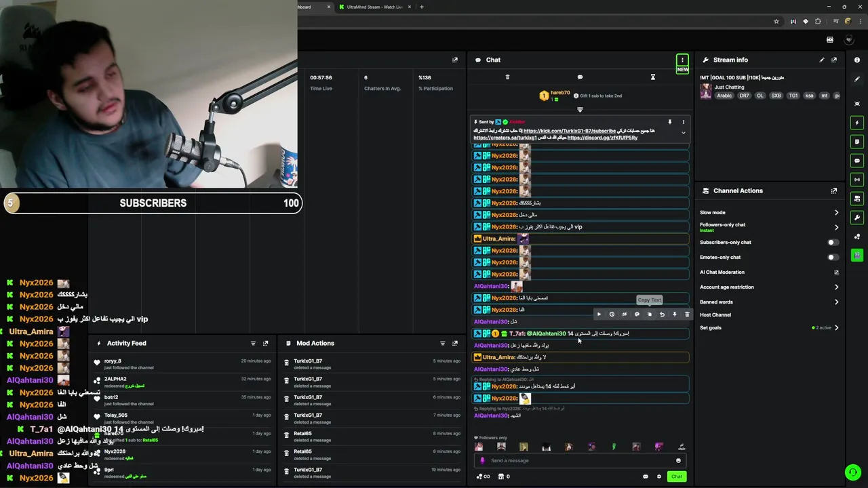Open new browser tab
The height and width of the screenshot is (488, 868).
422,7
